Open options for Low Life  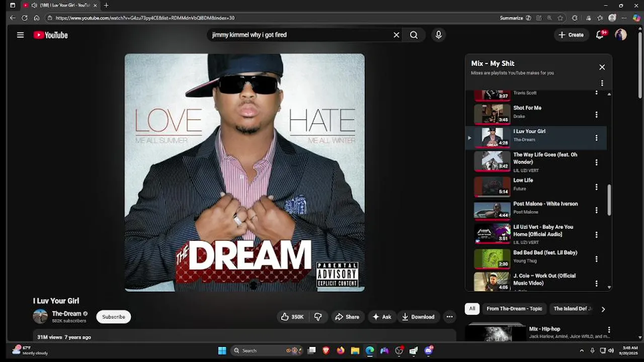coord(596,187)
